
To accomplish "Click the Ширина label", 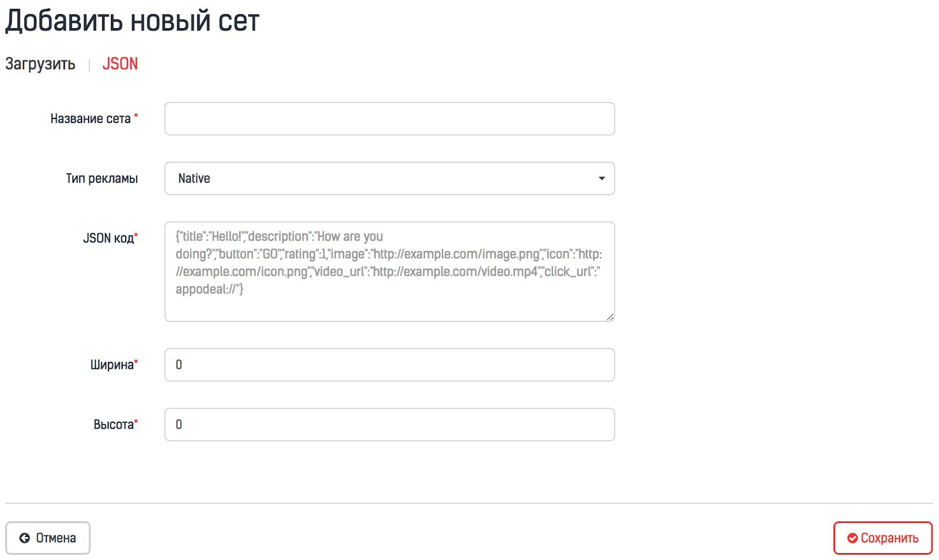I will 112,365.
